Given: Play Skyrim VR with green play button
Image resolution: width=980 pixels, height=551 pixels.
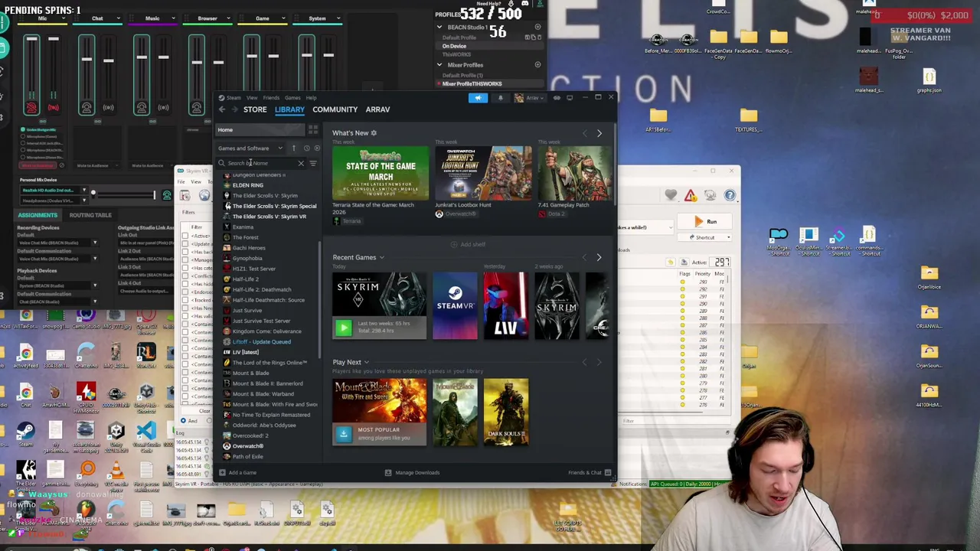Looking at the screenshot, I should [x=343, y=328].
